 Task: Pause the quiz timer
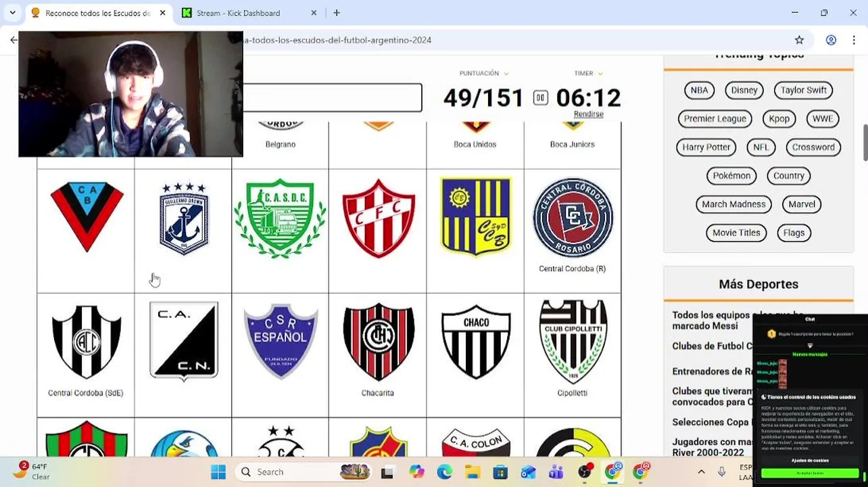pos(540,98)
